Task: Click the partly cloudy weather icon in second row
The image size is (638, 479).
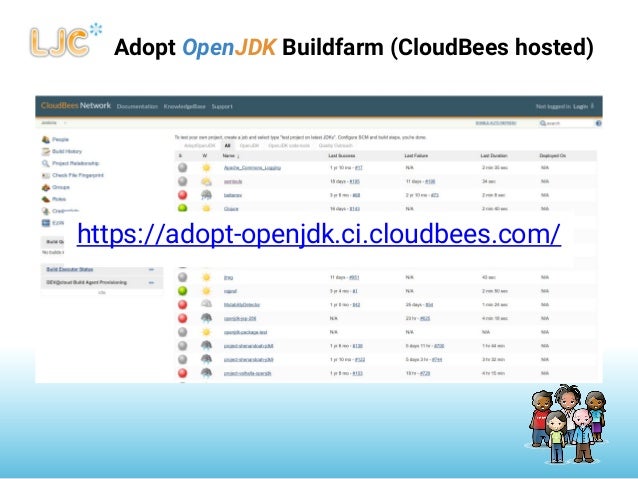Action: [x=206, y=182]
